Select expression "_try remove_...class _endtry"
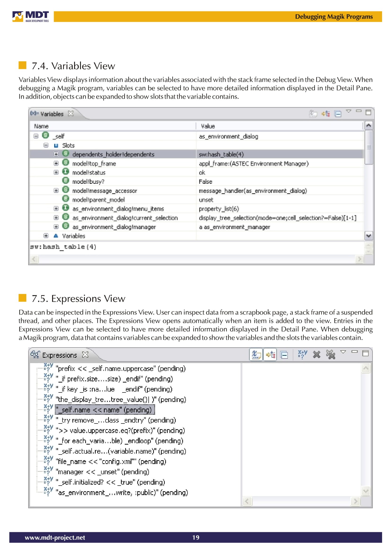This screenshot has width=392, height=554. point(116,420)
